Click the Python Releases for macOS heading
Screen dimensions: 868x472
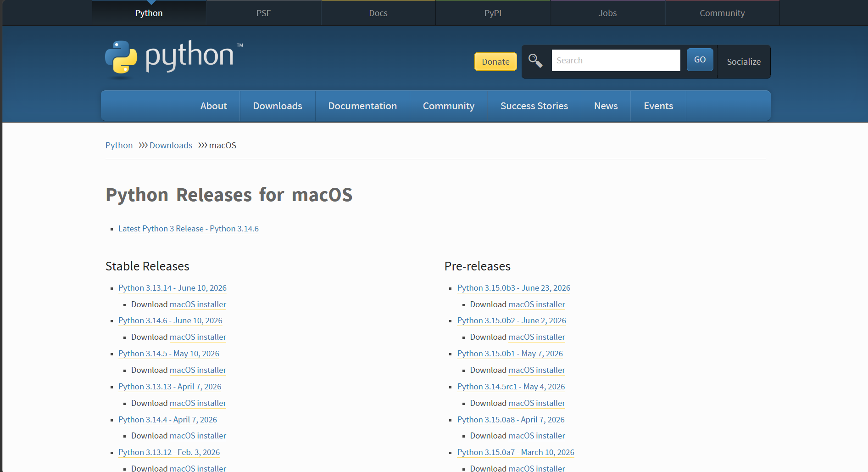pyautogui.click(x=229, y=195)
